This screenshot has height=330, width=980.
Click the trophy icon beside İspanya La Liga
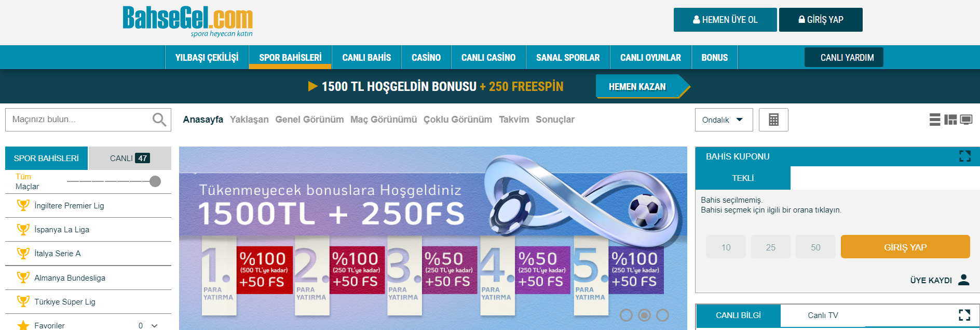[x=23, y=229]
